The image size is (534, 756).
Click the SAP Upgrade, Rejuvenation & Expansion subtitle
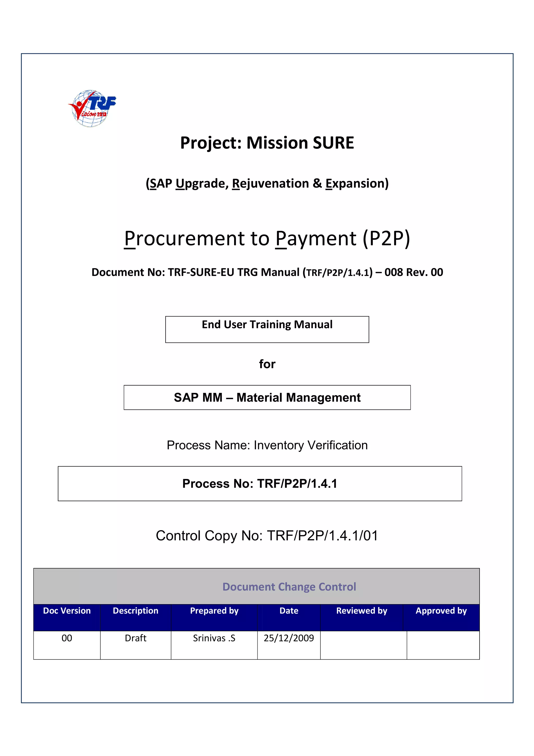tap(267, 183)
